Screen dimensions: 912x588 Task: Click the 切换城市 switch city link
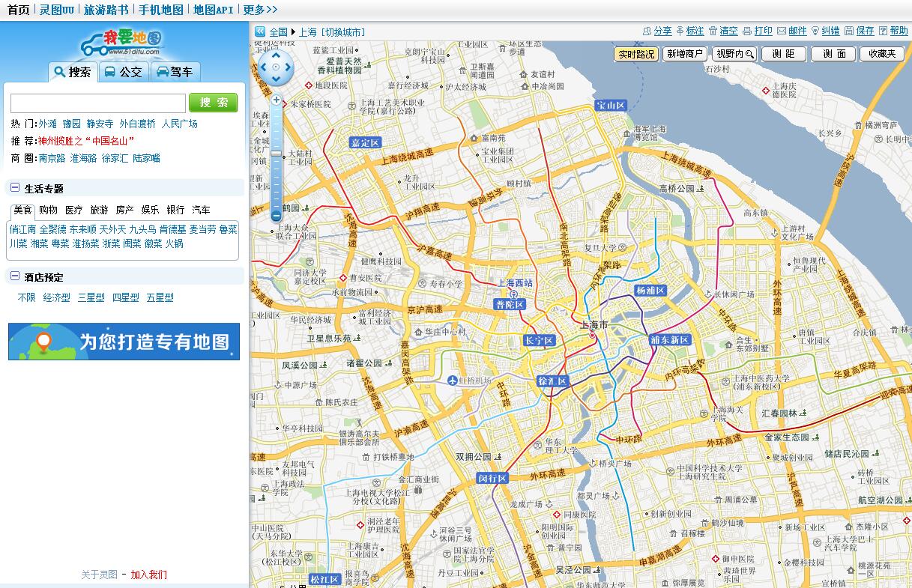[343, 31]
